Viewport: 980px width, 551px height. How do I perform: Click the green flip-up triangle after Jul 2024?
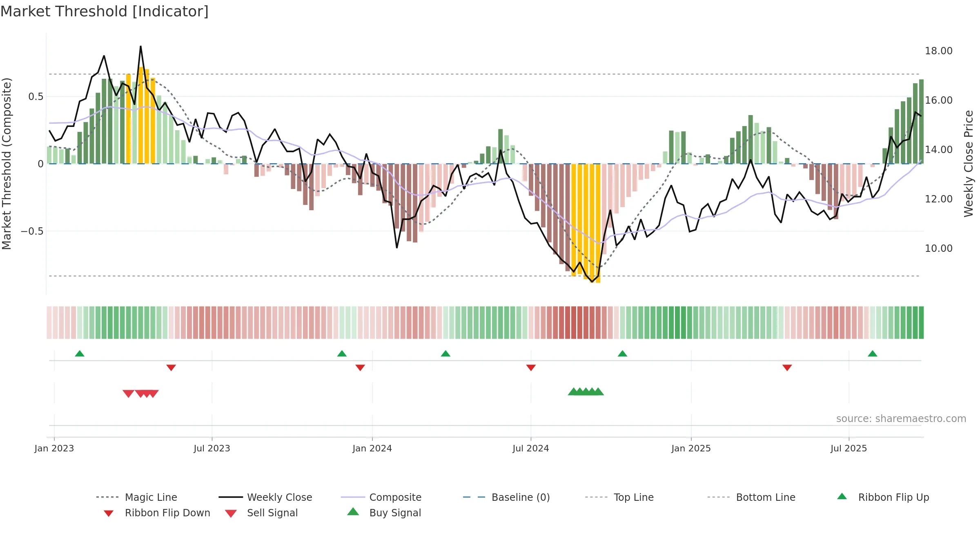[x=622, y=353]
